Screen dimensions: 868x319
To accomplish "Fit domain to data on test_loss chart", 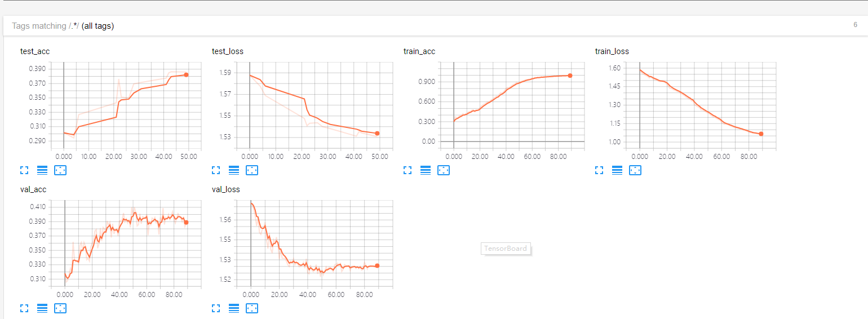I will pos(252,170).
